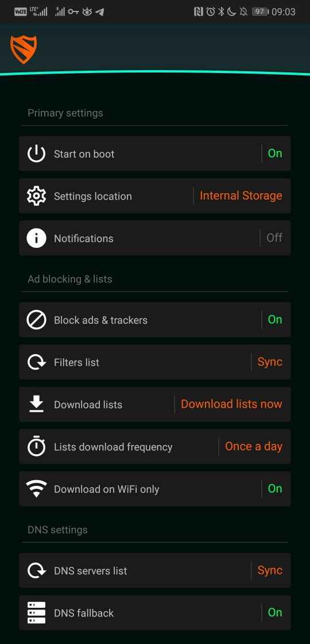This screenshot has width=310, height=644.
Task: Tap the orange Blokada shield logo
Action: pyautogui.click(x=24, y=49)
